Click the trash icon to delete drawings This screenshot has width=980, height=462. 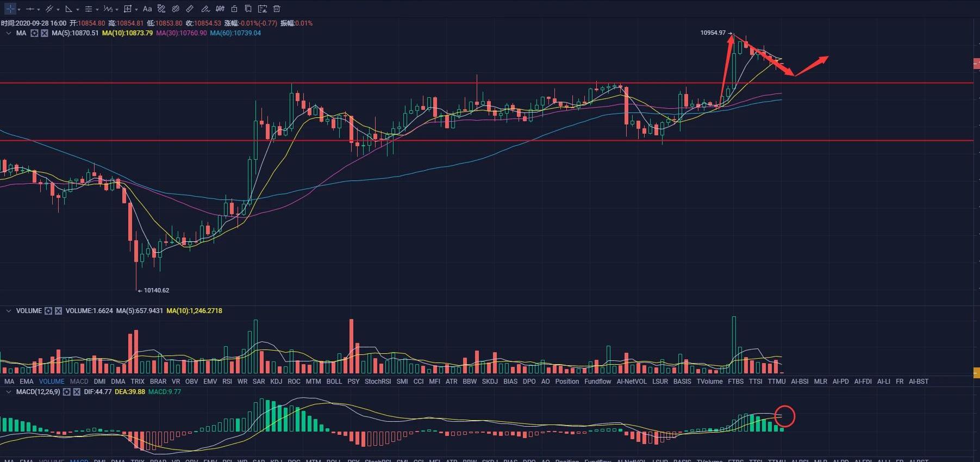point(277,9)
